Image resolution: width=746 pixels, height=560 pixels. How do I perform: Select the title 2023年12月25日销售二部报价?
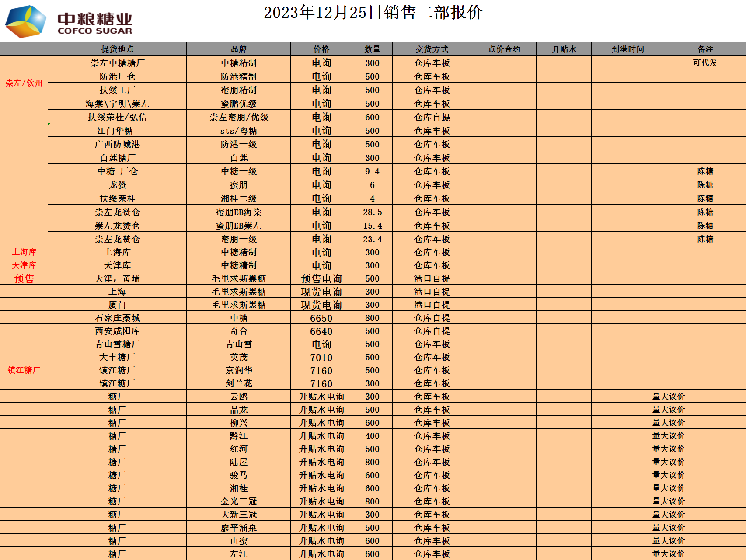[373, 12]
